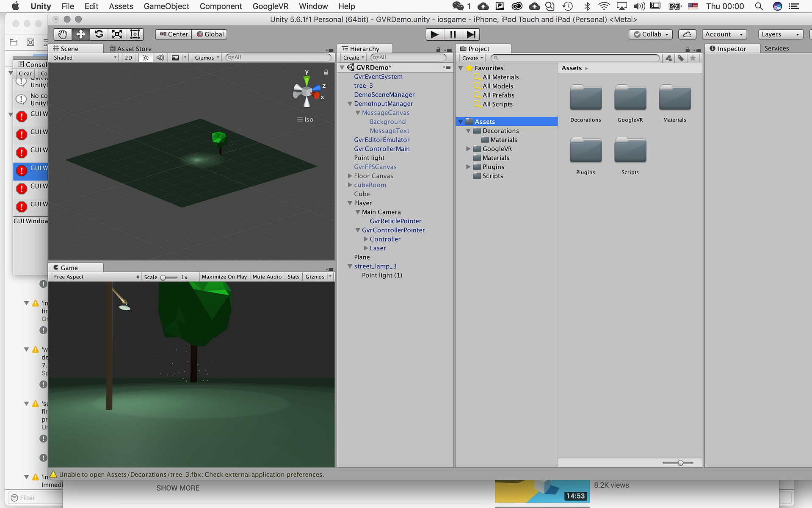812x508 pixels.
Task: Toggle pivot Center handle mode
Action: coord(174,34)
